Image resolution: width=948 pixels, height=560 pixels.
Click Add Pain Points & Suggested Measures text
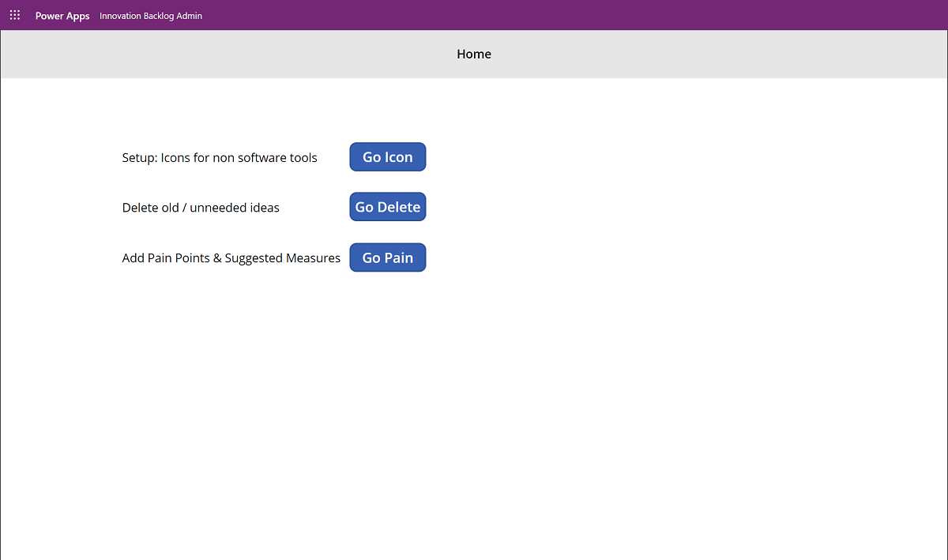click(231, 257)
